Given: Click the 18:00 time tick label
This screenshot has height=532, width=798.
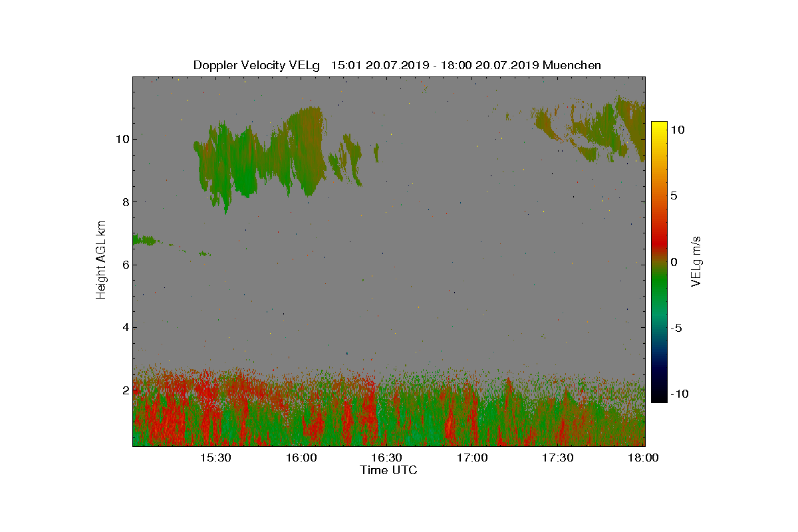Looking at the screenshot, I should (643, 458).
